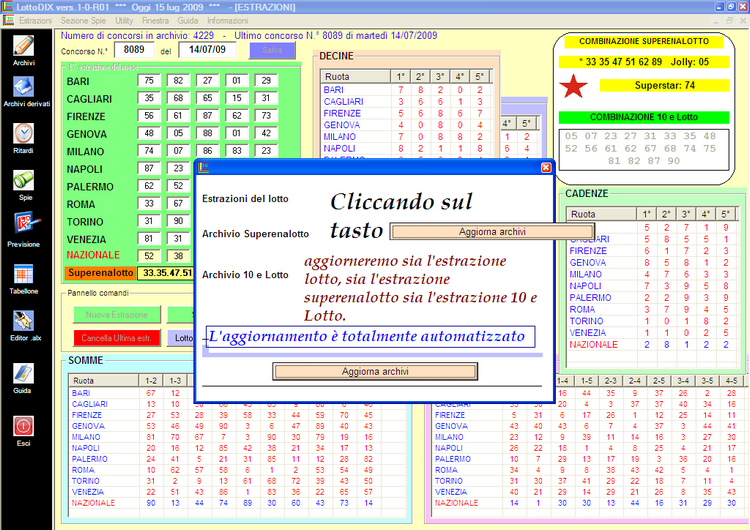
Task: Click the popup dialog title icon
Action: coord(204,167)
